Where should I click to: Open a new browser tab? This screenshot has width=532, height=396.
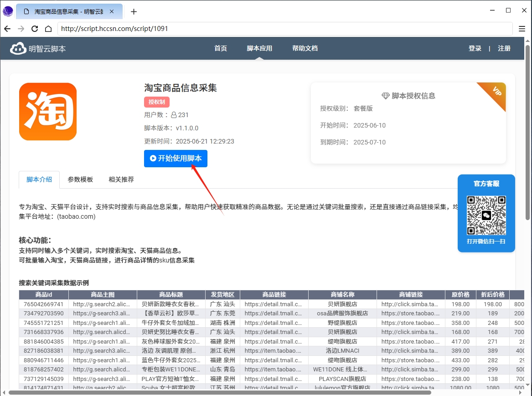tap(134, 11)
